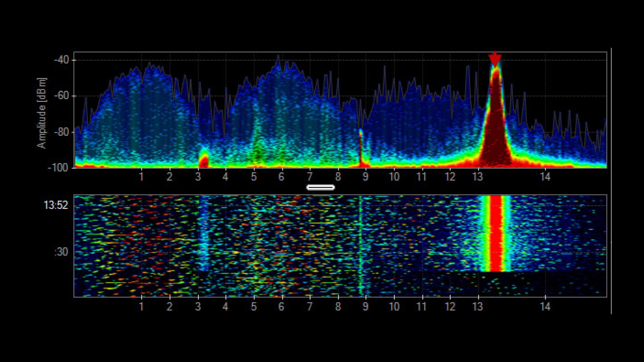Click the 13:52 timestamp on the waterfall
The width and height of the screenshot is (644, 362).
tap(56, 205)
